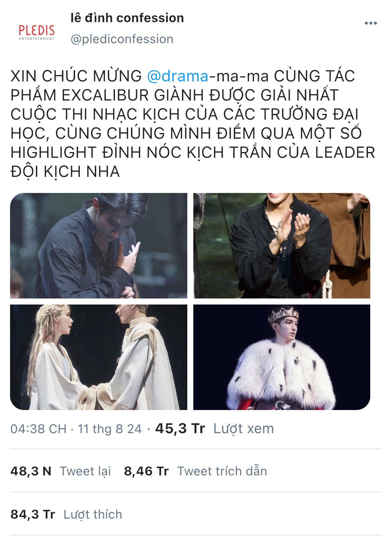View the photo of man clapping hands
The image size is (392, 536).
(282, 246)
